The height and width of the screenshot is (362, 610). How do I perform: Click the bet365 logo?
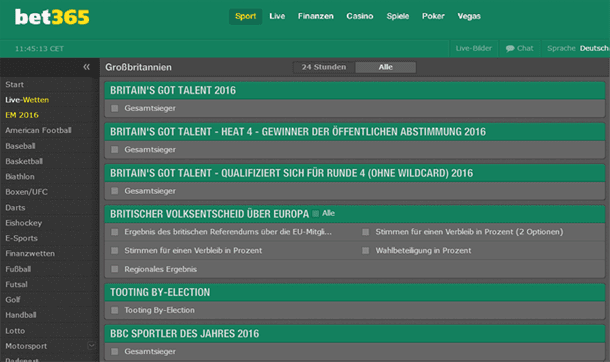point(52,17)
